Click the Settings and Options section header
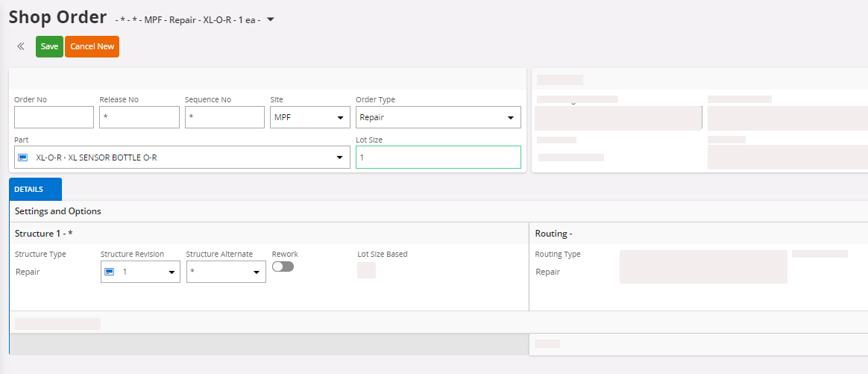The image size is (868, 374). [58, 211]
